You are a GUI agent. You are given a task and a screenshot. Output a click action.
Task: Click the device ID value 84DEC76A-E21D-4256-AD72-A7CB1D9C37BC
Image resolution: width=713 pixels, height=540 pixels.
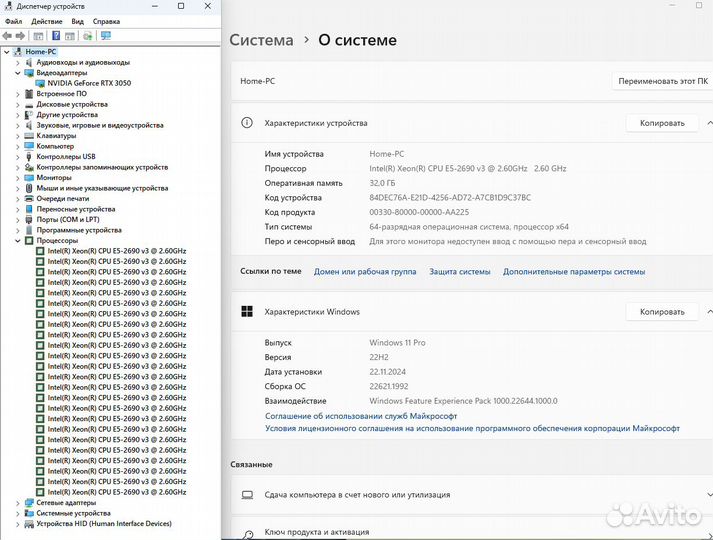coord(450,197)
